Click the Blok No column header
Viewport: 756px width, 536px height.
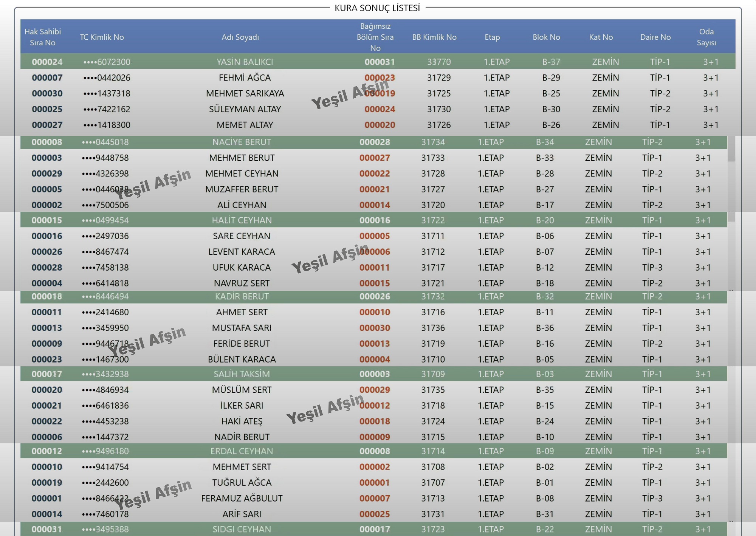(546, 37)
